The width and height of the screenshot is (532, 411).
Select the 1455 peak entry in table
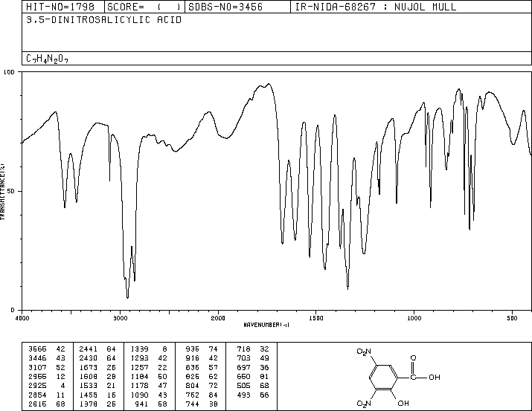coord(97,395)
